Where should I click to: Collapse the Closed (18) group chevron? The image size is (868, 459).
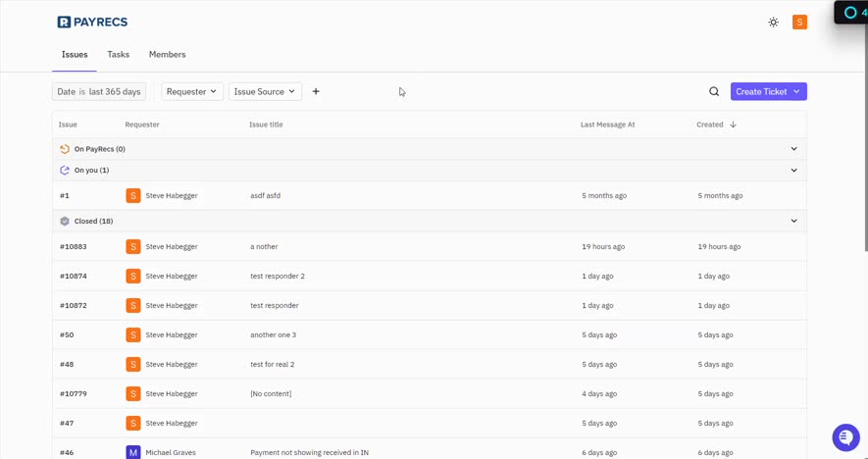[x=793, y=221]
